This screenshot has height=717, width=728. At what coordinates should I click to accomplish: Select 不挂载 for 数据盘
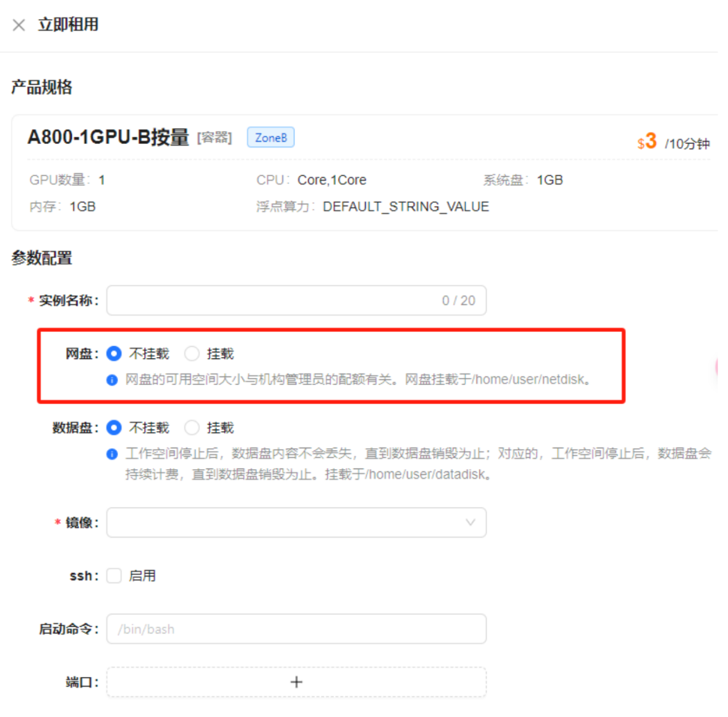point(114,428)
